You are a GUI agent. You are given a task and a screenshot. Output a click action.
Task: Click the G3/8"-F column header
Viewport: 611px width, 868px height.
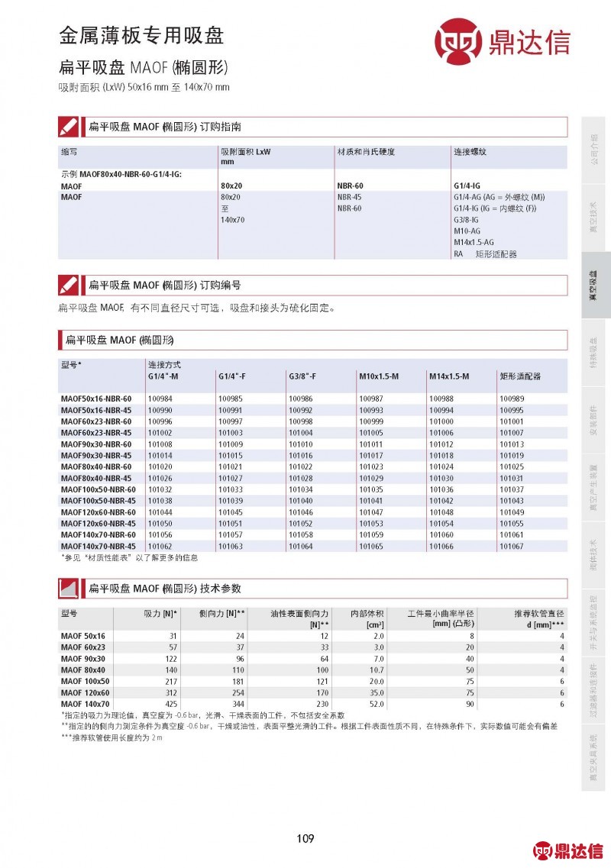click(302, 376)
